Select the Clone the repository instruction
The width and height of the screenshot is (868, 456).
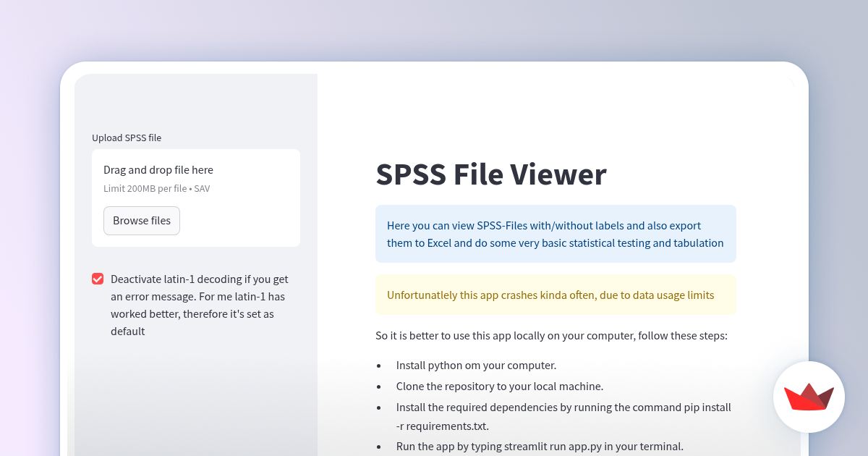[x=499, y=386]
